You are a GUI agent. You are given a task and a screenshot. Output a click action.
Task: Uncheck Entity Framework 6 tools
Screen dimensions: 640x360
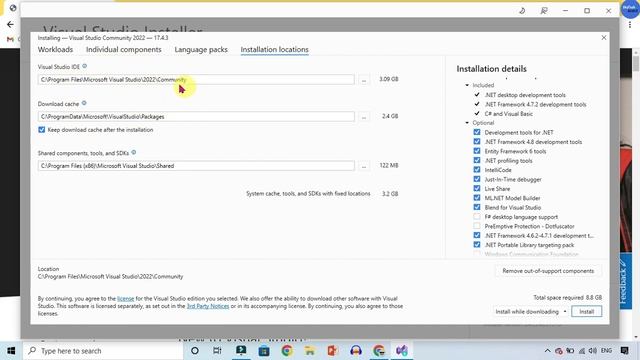[x=477, y=151]
